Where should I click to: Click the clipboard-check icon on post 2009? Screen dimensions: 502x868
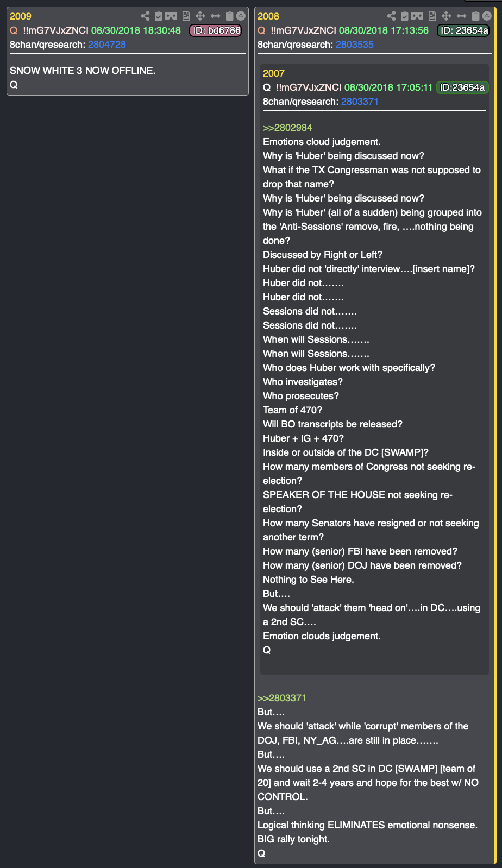pyautogui.click(x=158, y=16)
